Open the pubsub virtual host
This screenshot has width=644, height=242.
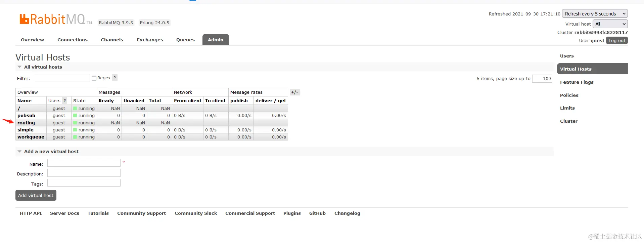click(26, 115)
